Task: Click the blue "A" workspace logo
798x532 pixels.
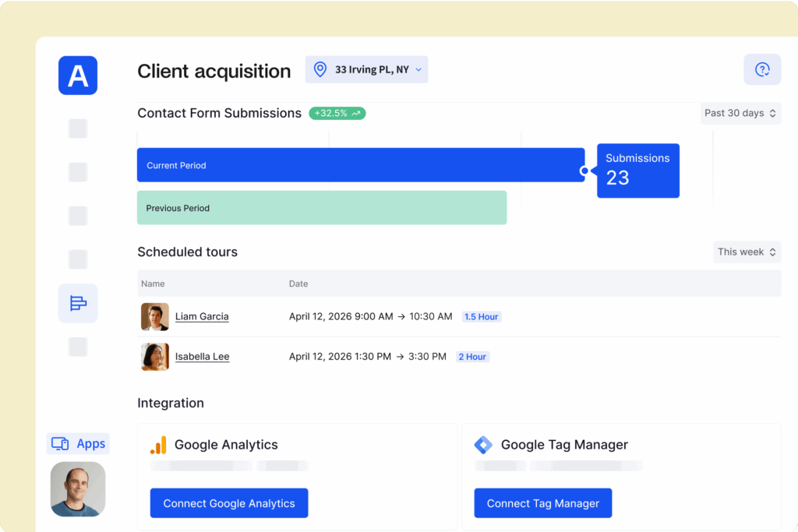Action: click(x=77, y=75)
